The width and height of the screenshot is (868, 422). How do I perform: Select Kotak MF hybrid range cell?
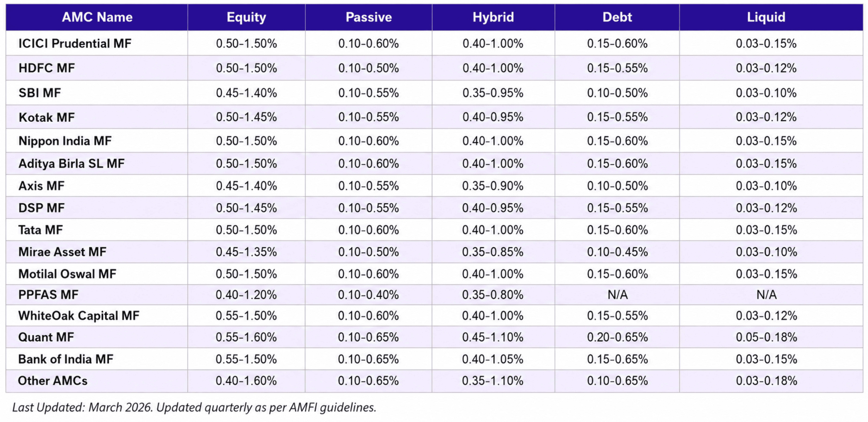[493, 117]
